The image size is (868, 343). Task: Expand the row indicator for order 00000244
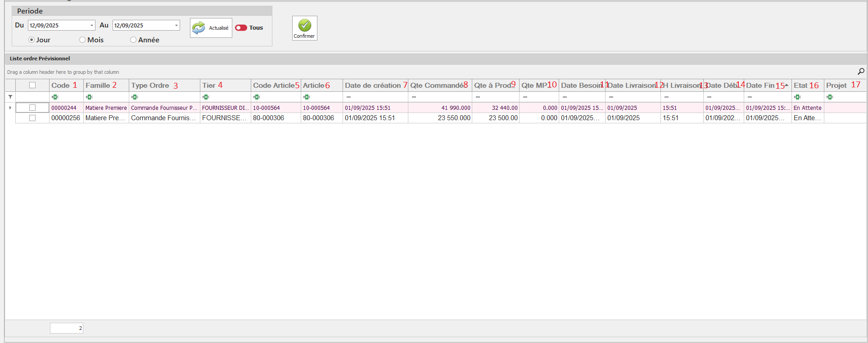[x=10, y=108]
